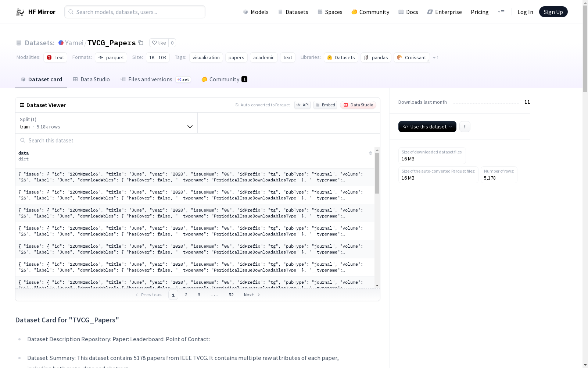Open the dataset options three-dot menu
Screen dimensions: 588x368
point(465,127)
